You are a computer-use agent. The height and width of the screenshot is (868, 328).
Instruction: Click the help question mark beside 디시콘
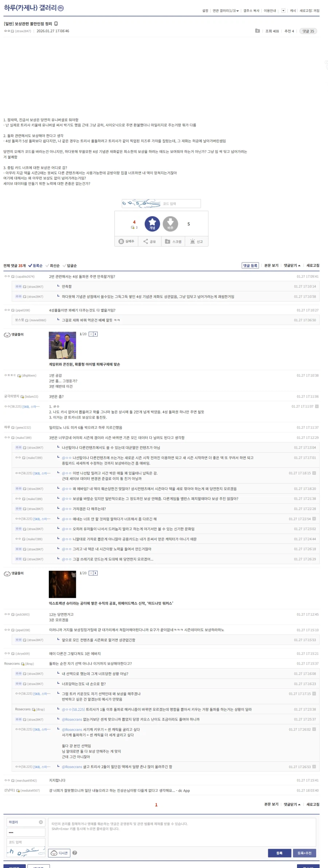click(x=75, y=853)
